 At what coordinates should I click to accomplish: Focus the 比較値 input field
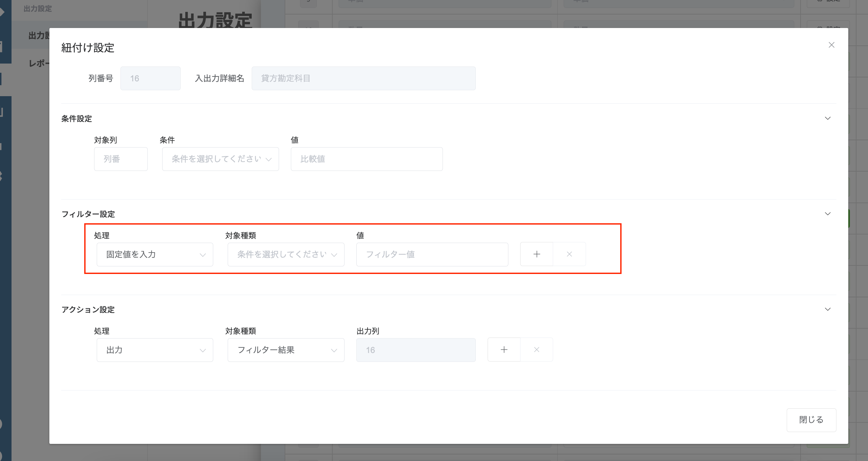tap(367, 159)
